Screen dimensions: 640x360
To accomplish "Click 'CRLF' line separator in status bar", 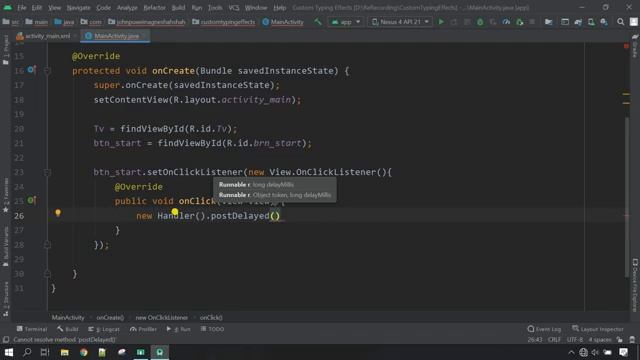I will click(554, 340).
